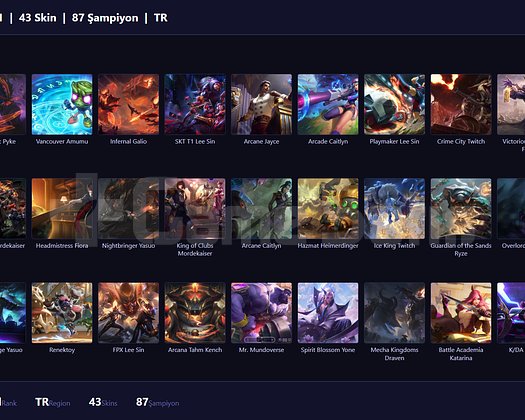Open the Mecha Kingdoms Draven image
Image resolution: width=525 pixels, height=420 pixels.
pyautogui.click(x=394, y=313)
